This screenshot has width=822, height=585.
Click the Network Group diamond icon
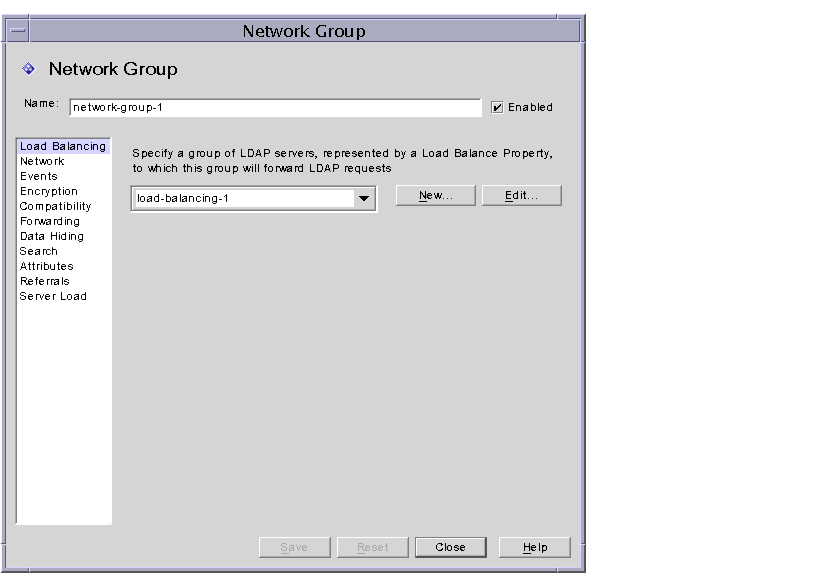click(29, 69)
